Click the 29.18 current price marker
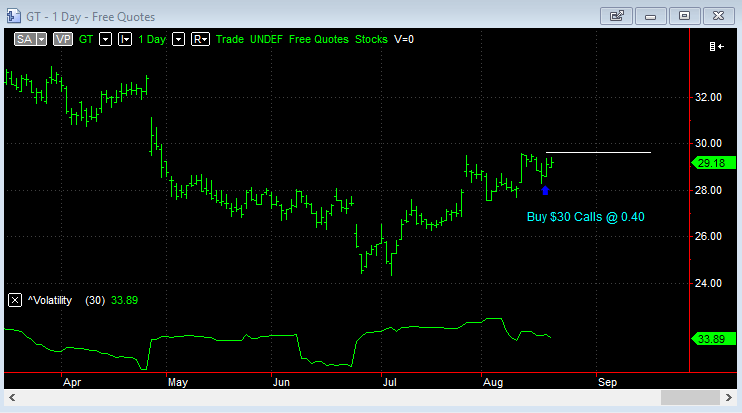This screenshot has width=742, height=413. click(714, 163)
